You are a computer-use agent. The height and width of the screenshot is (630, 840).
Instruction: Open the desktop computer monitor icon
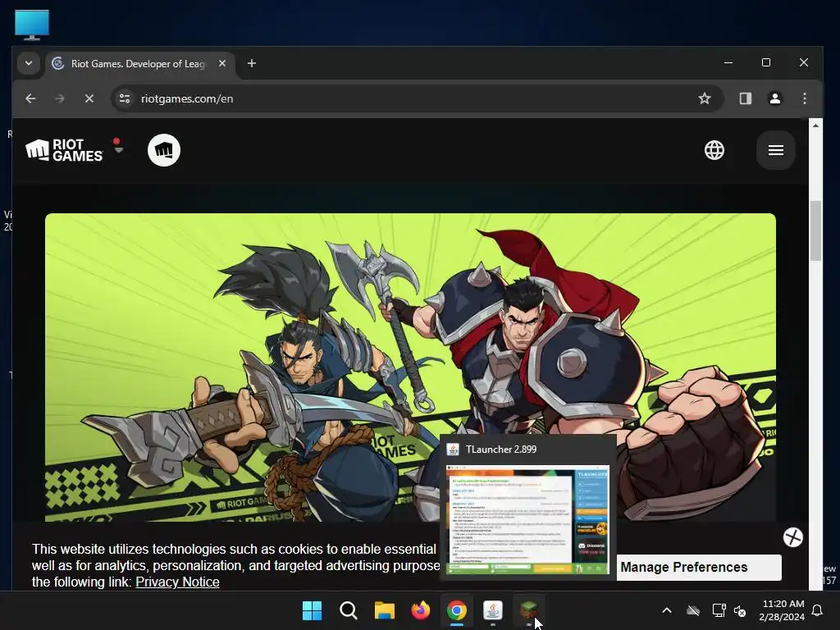[x=32, y=25]
